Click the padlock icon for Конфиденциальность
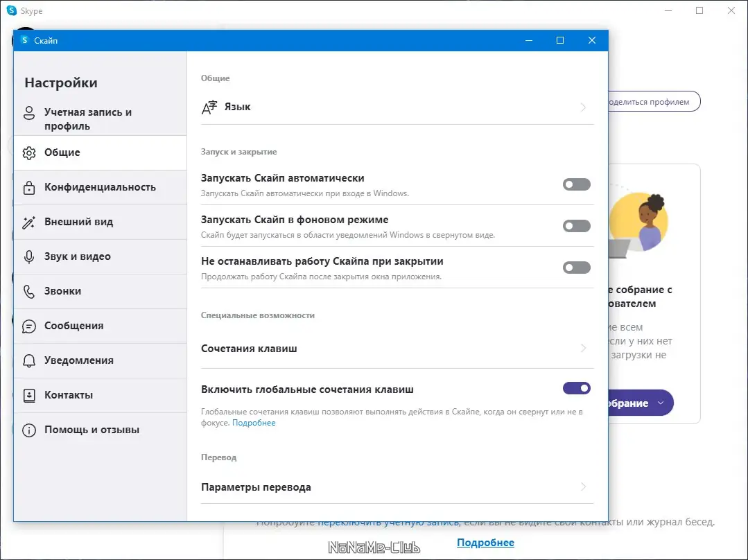This screenshot has height=560, width=748. point(29,187)
